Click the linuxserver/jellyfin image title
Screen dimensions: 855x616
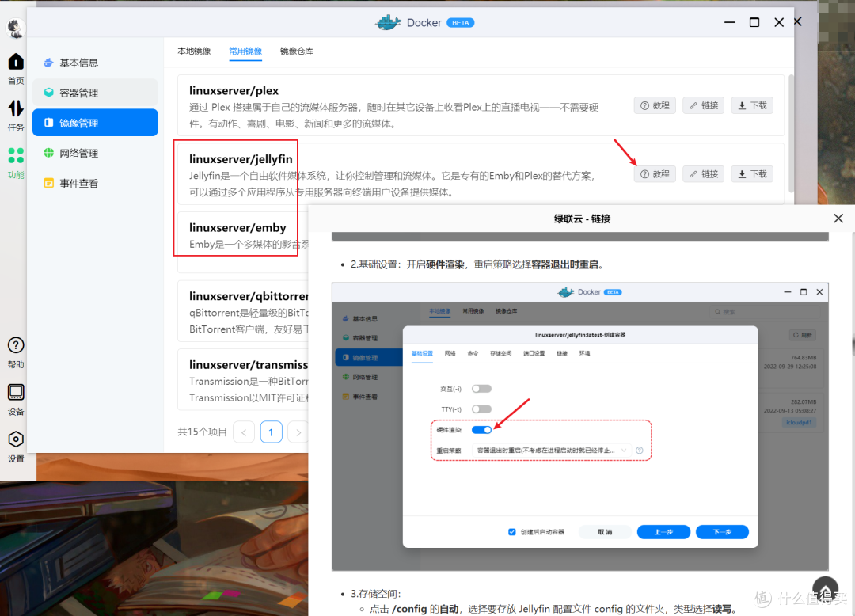(x=241, y=159)
